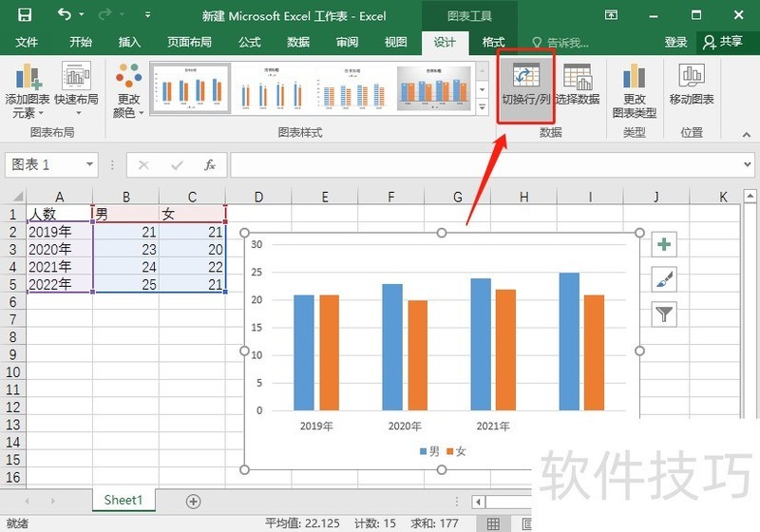Viewport: 760px width, 532px height.
Task: Click the Chart Styles paintbrush button
Action: point(664,279)
